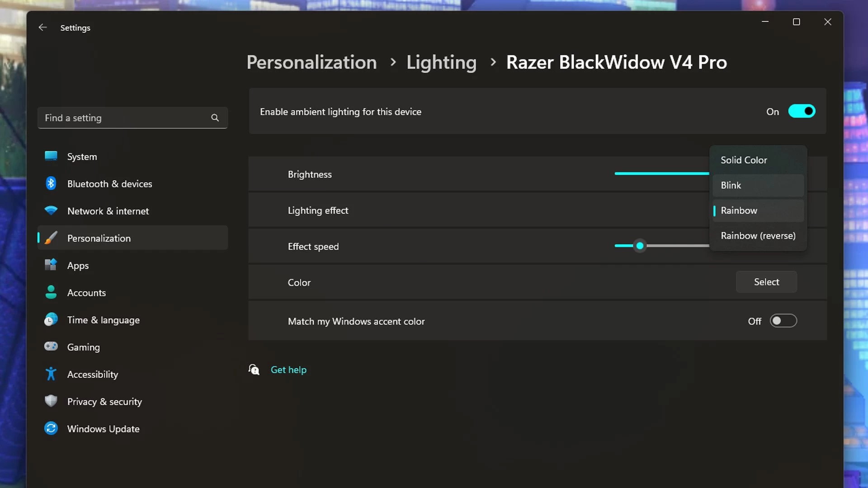
Task: Select the Rainbow effect entry
Action: point(739,211)
